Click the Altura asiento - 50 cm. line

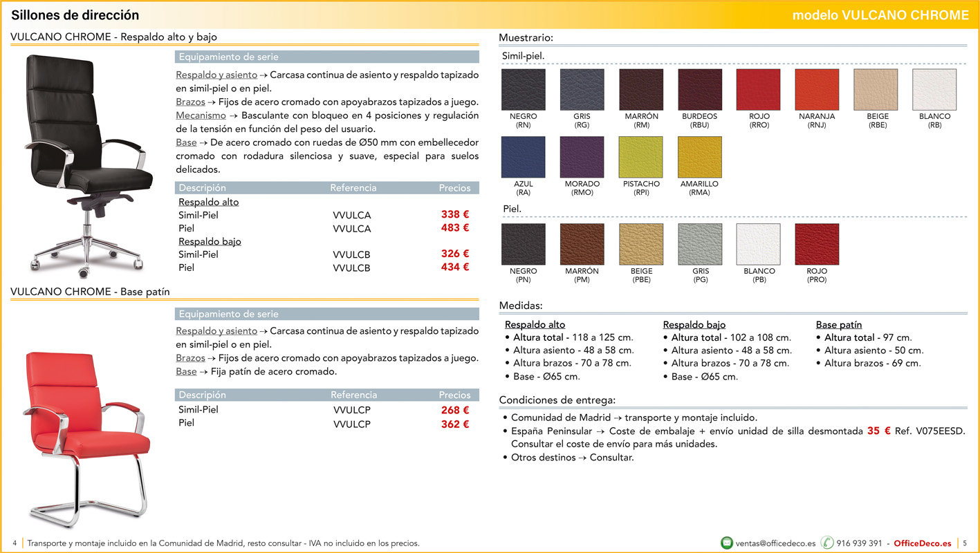coord(874,350)
